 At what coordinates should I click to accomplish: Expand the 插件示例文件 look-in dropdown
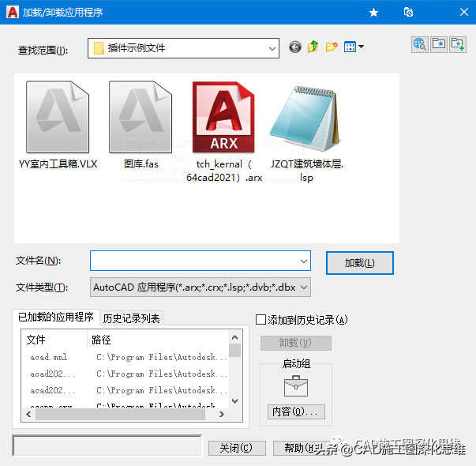pyautogui.click(x=272, y=48)
